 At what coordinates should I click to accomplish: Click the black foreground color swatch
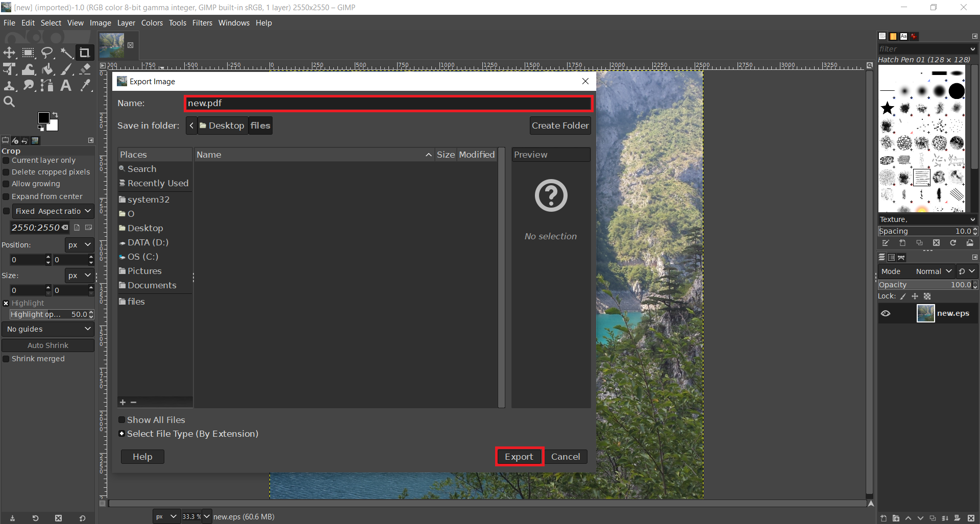[44, 118]
